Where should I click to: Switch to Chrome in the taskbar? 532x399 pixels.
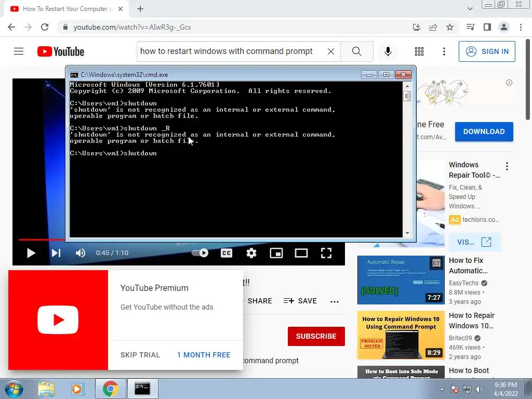[x=110, y=389]
